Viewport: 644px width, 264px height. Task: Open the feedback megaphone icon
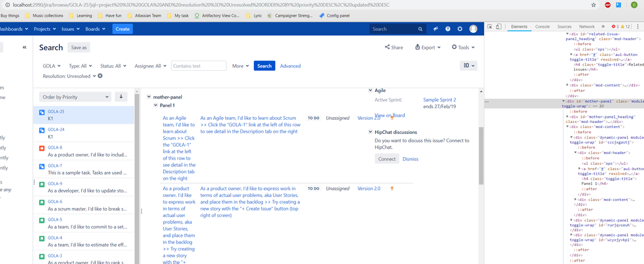click(x=435, y=29)
